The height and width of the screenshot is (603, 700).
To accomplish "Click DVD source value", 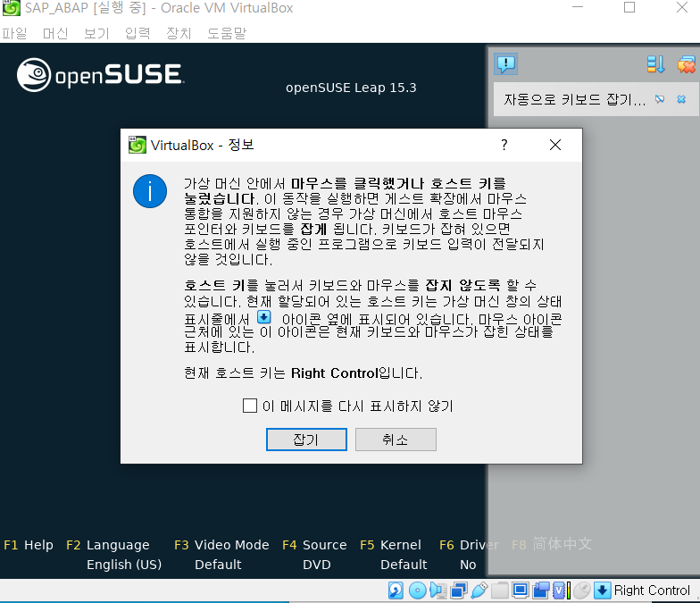I will [316, 565].
